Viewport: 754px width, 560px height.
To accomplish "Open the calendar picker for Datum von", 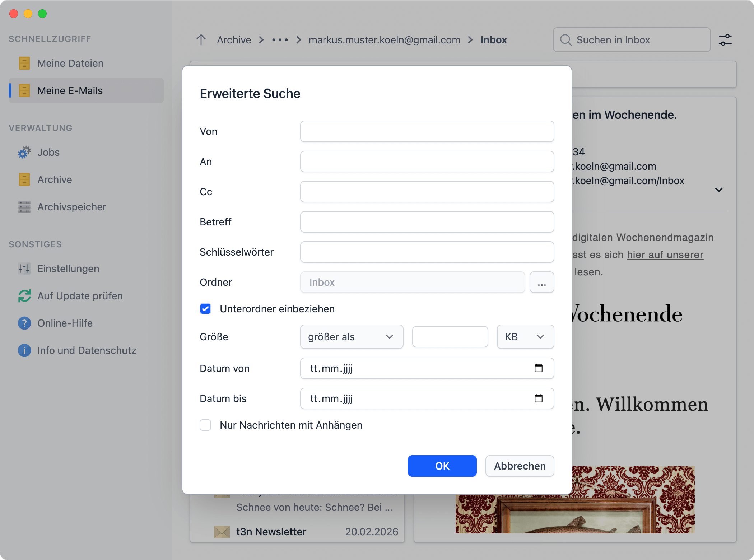I will [538, 368].
